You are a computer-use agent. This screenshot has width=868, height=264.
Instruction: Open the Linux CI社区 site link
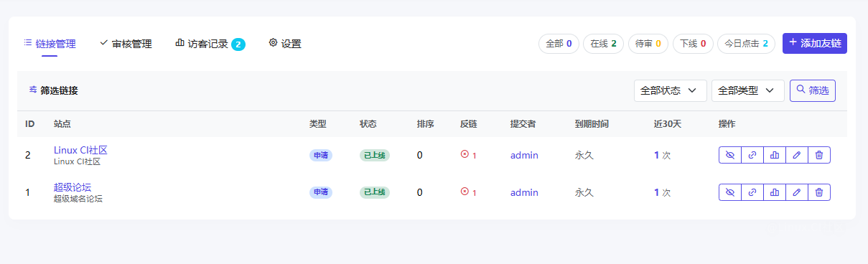coord(80,150)
